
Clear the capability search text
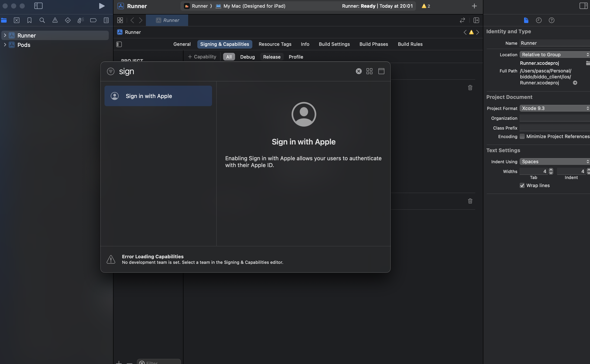click(359, 71)
